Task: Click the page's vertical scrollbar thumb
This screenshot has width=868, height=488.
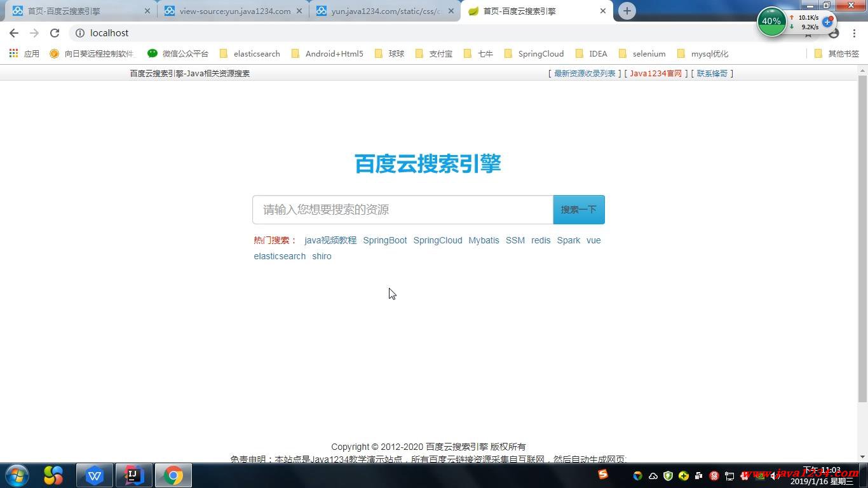Action: coord(862,238)
